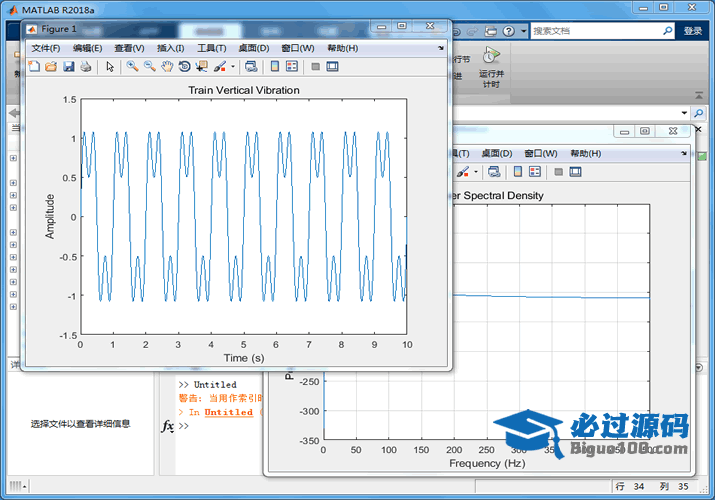Screen dimensions: 715x500
Task: Click the Train Vertical Vibration plot title
Action: 244,90
